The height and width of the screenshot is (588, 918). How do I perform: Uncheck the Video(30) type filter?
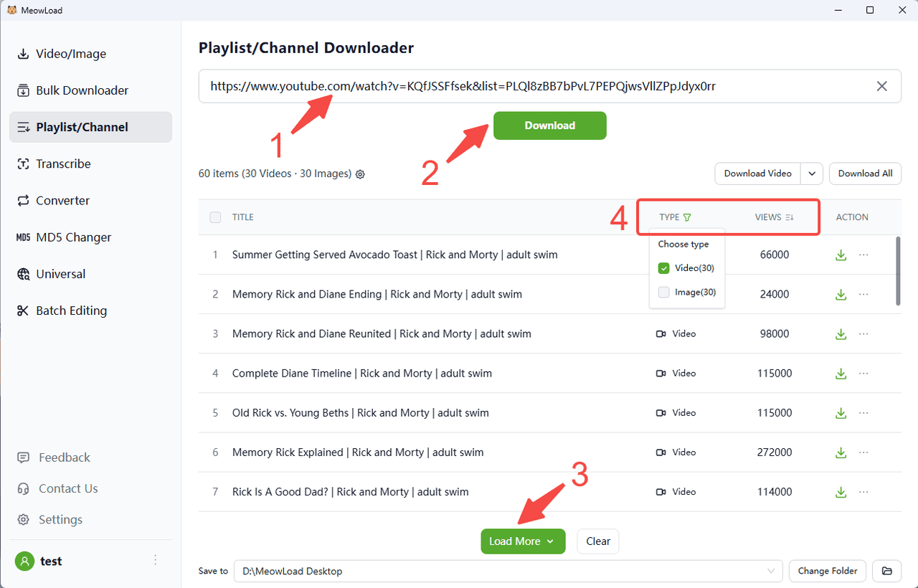pyautogui.click(x=663, y=268)
